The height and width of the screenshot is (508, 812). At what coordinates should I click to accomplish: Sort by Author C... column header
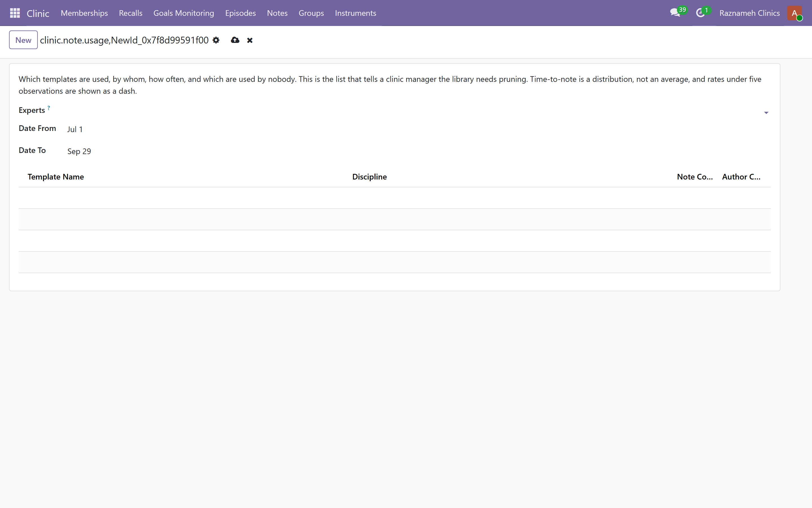point(741,177)
